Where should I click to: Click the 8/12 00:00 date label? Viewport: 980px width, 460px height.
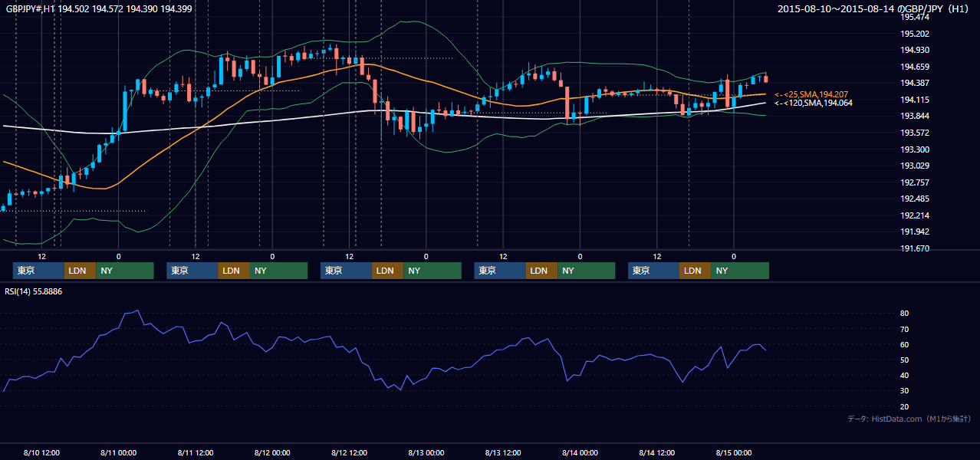point(272,452)
